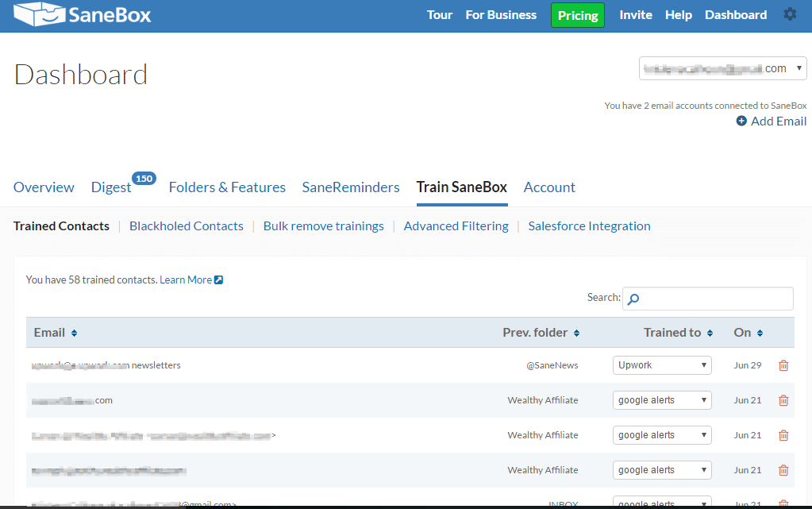This screenshot has height=509, width=812.
Task: Click the external-link icon next to Learn More
Action: (218, 280)
